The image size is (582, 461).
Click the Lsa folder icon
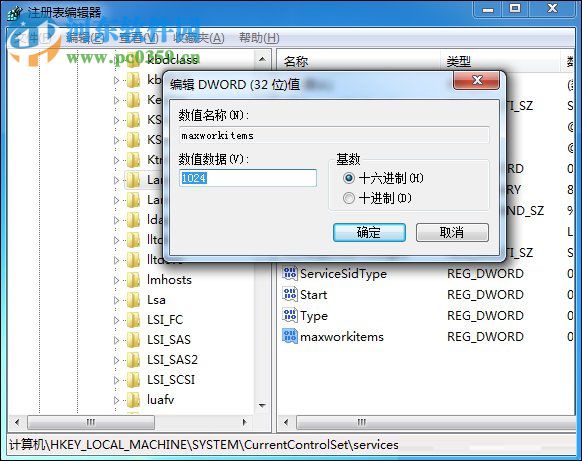pos(133,300)
